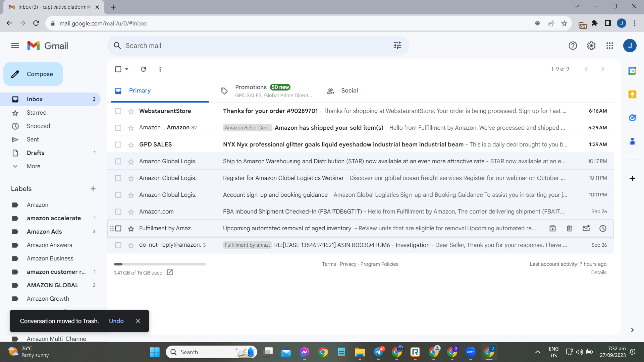The height and width of the screenshot is (362, 644).
Task: Create a new label with plus icon
Action: [93, 189]
